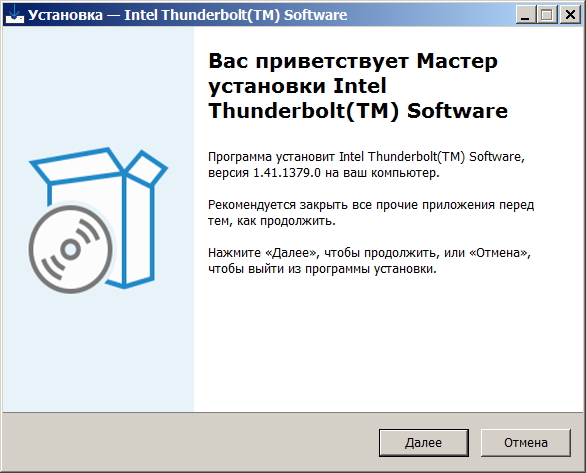
Task: Click the heading Вас приветствует Мастер
Action: (353, 61)
